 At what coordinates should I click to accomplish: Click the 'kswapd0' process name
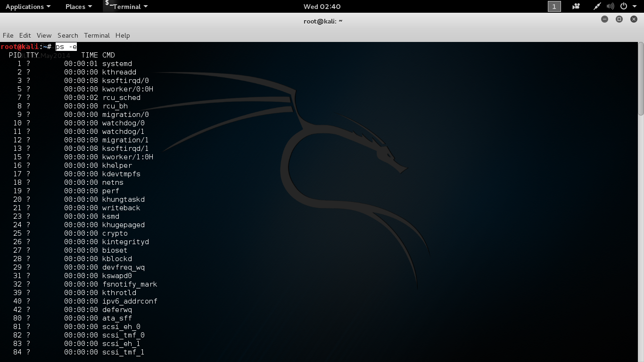(117, 276)
